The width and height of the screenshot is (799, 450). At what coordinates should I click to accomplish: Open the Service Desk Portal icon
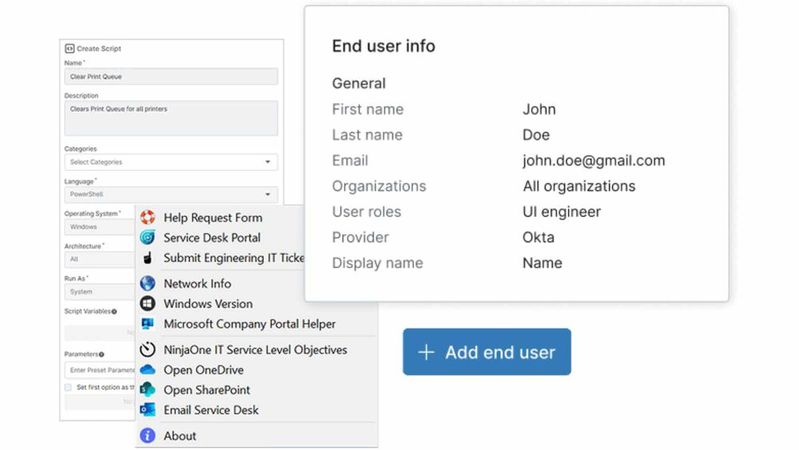(x=148, y=238)
